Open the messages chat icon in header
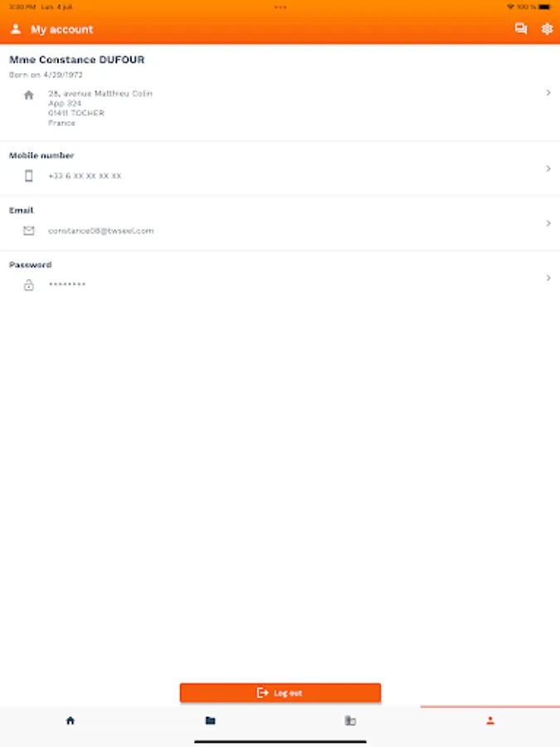 (520, 29)
